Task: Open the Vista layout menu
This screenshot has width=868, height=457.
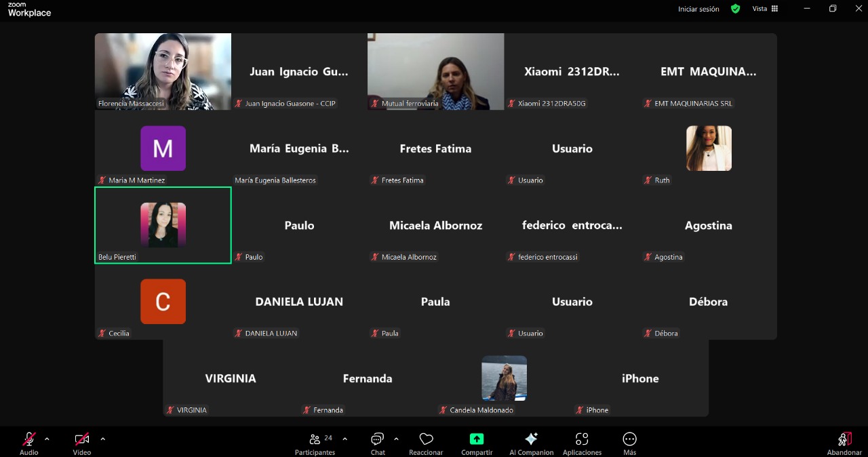Action: (x=765, y=9)
